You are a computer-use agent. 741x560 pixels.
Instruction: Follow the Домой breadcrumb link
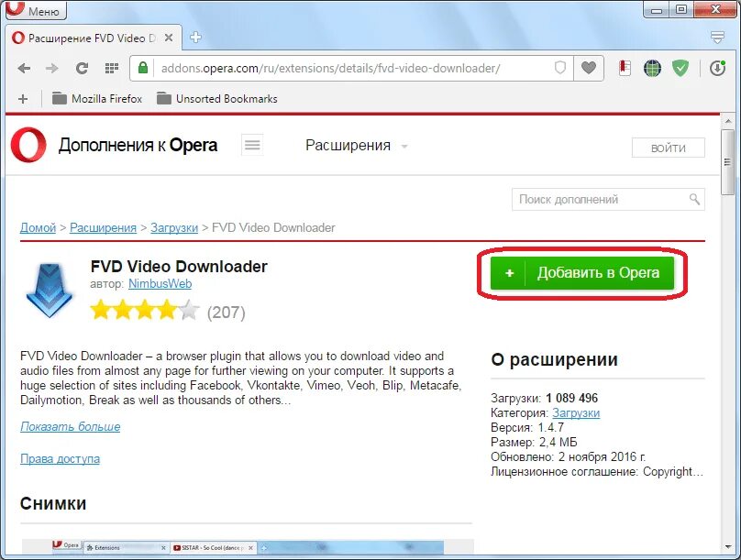point(38,227)
